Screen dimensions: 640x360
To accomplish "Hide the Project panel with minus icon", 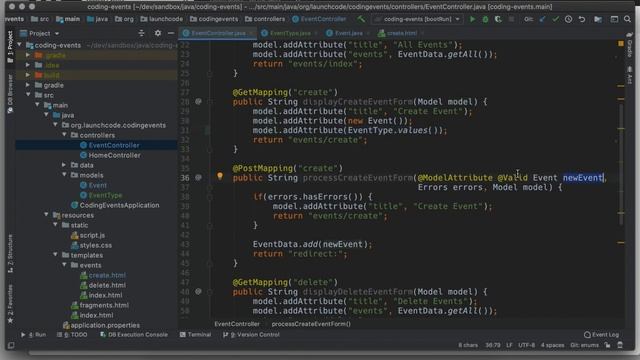I will [x=171, y=33].
